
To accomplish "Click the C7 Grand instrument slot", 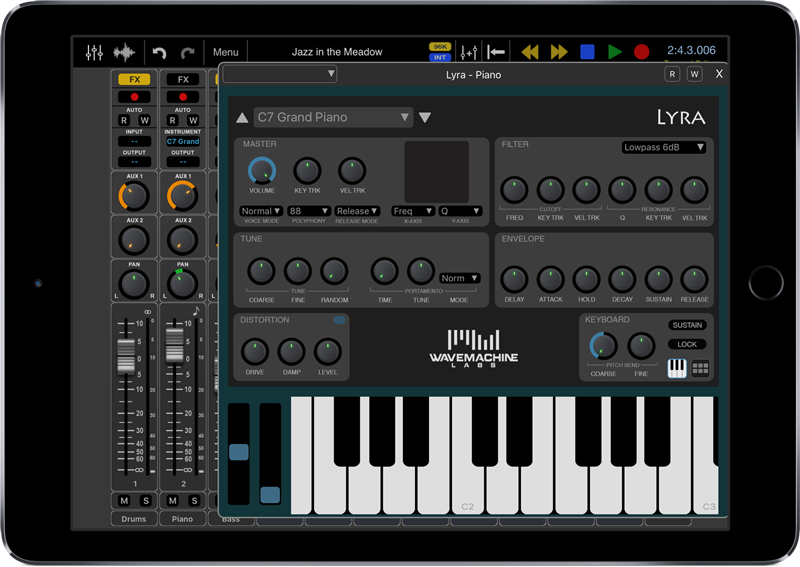I will click(x=183, y=141).
